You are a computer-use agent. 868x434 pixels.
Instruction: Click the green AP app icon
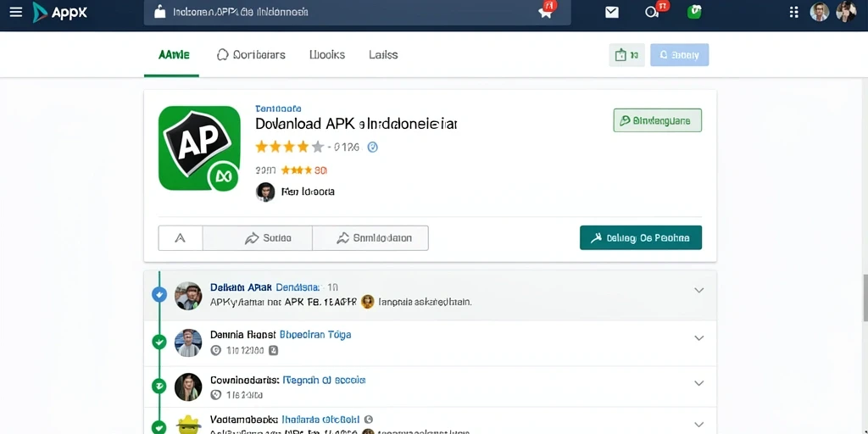[199, 148]
